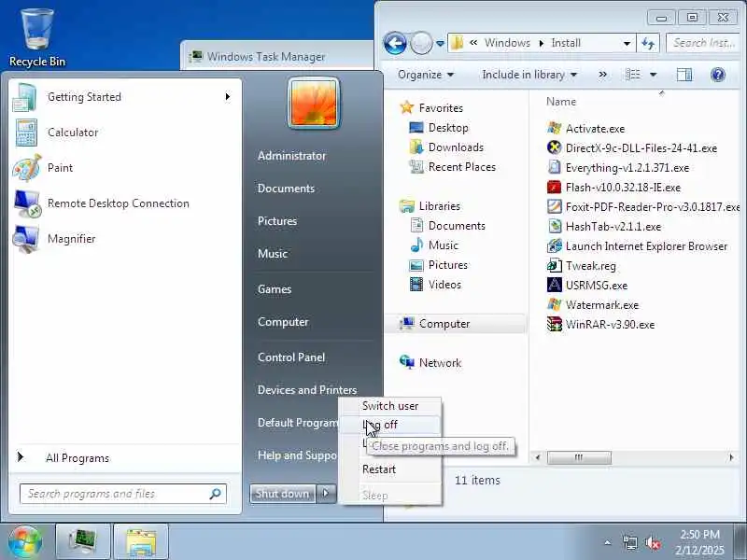Viewport: 747px width, 560px height.
Task: Select Launch Internet Explorer Browser shortcut
Action: click(638, 246)
